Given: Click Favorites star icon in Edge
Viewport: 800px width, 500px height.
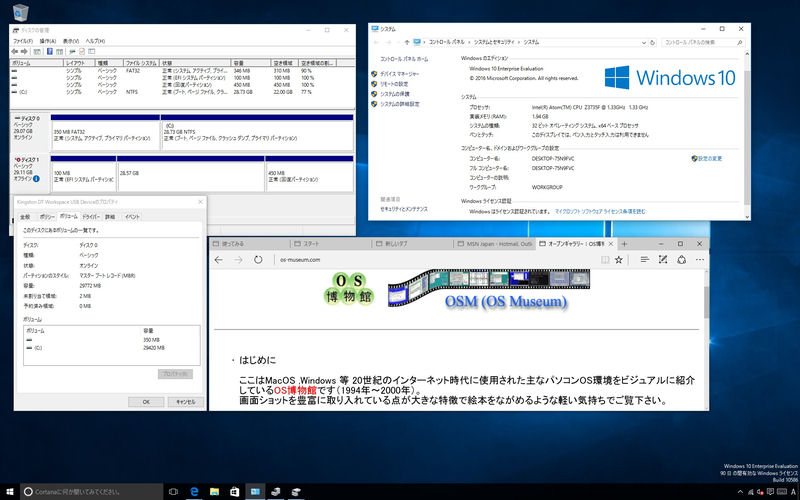Looking at the screenshot, I should pyautogui.click(x=619, y=260).
